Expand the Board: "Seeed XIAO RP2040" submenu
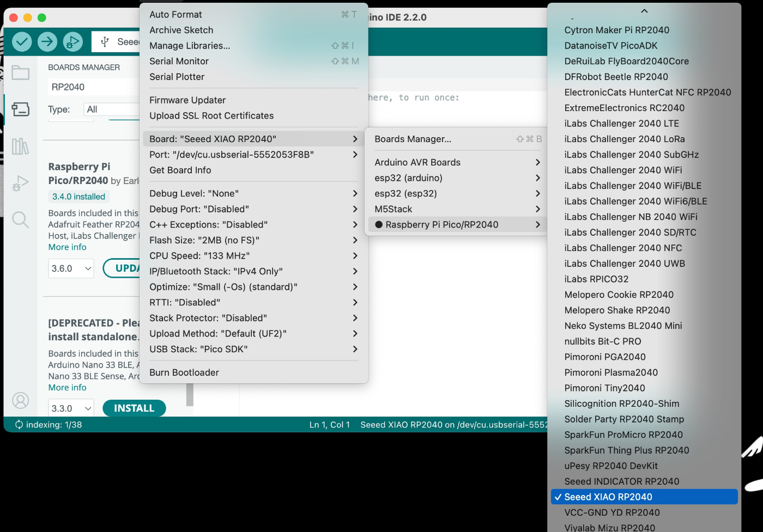The image size is (763, 532). [x=253, y=139]
